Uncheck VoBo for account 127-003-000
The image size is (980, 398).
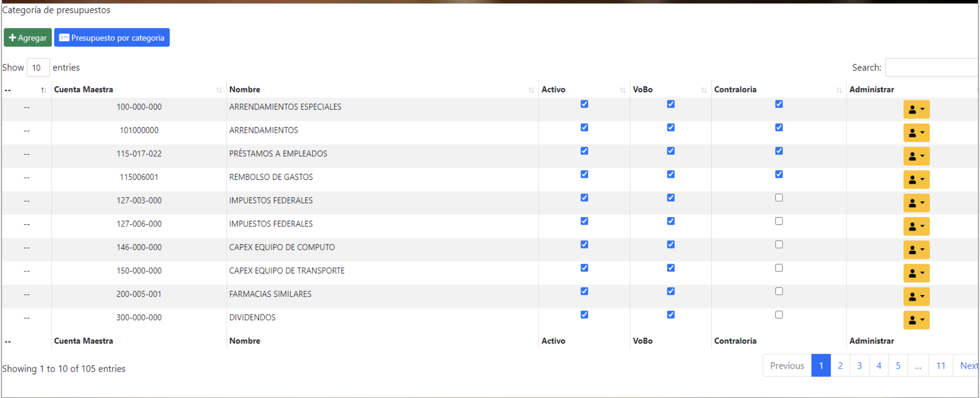point(670,197)
